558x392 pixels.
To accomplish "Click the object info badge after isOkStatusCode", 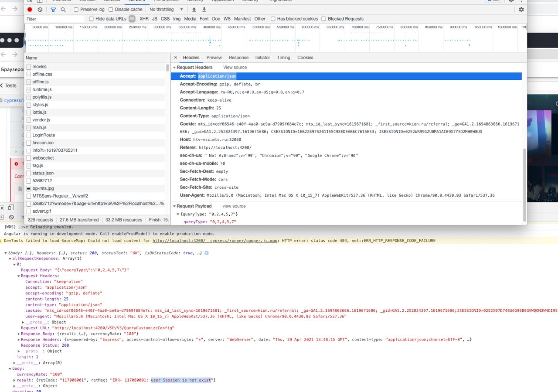I will (207, 253).
